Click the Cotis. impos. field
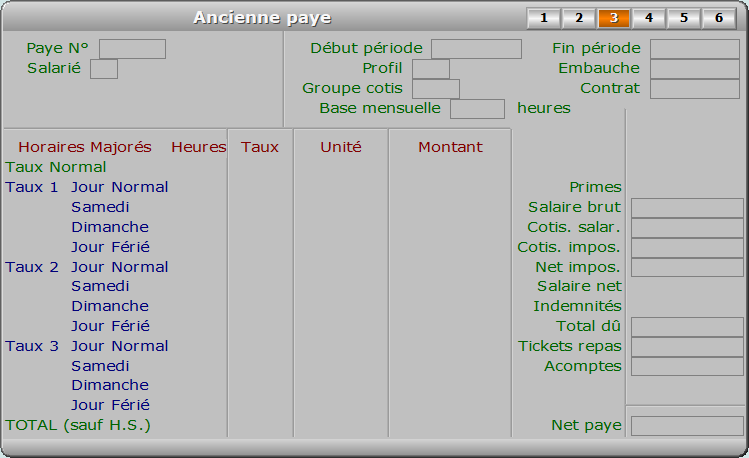This screenshot has width=749, height=458. [x=687, y=248]
